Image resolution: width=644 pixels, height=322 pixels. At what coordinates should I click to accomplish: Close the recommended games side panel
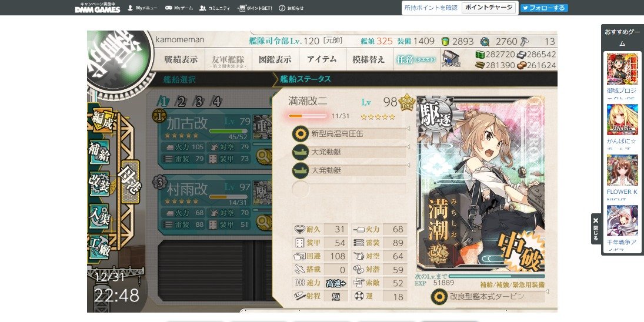tap(596, 229)
